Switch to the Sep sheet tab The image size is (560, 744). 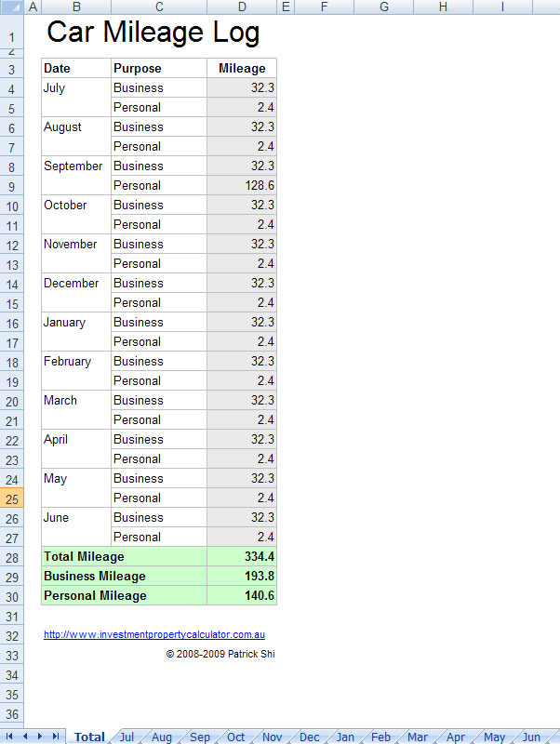200,737
